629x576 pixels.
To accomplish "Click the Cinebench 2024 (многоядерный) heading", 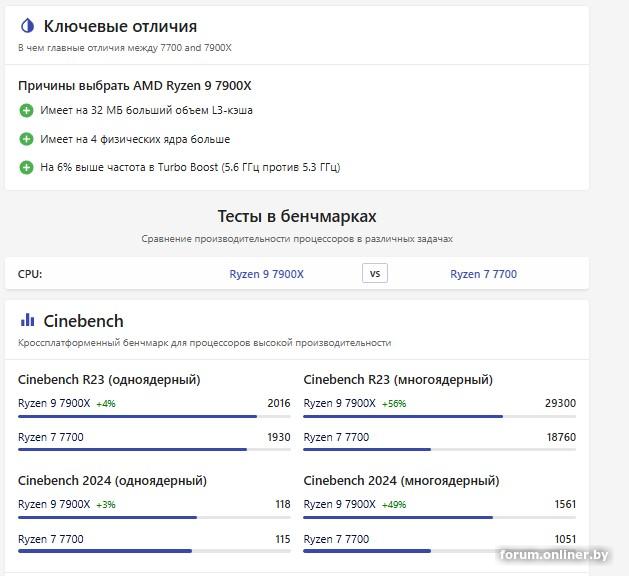I will tap(401, 481).
